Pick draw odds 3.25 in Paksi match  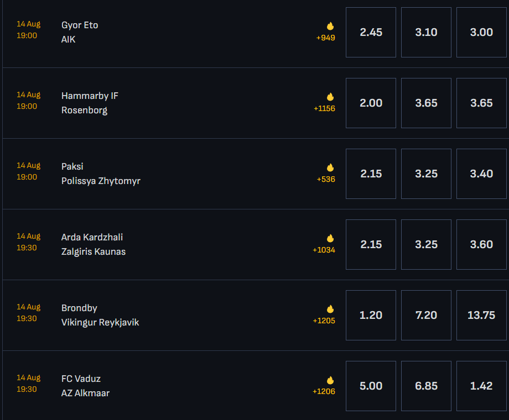click(x=426, y=174)
